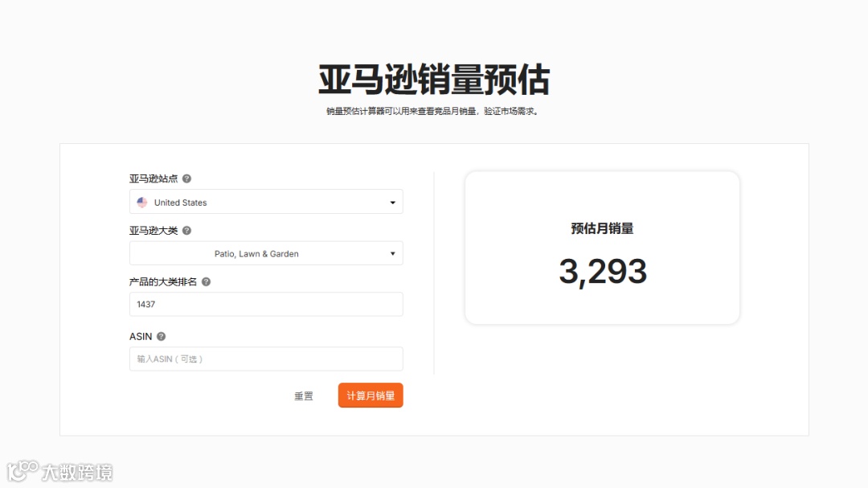Click the ASIN optional input field
The height and width of the screenshot is (488, 868).
pyautogui.click(x=266, y=359)
